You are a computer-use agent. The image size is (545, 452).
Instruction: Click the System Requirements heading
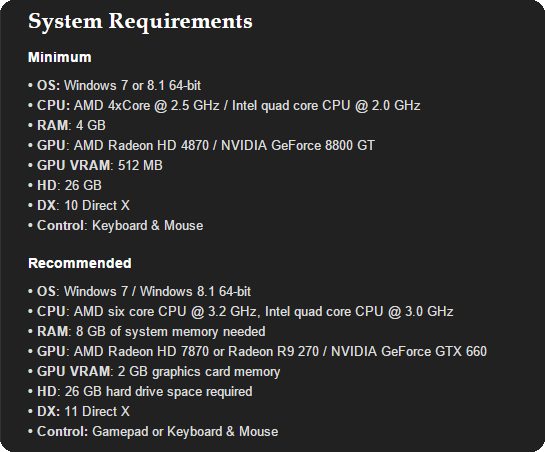click(140, 22)
